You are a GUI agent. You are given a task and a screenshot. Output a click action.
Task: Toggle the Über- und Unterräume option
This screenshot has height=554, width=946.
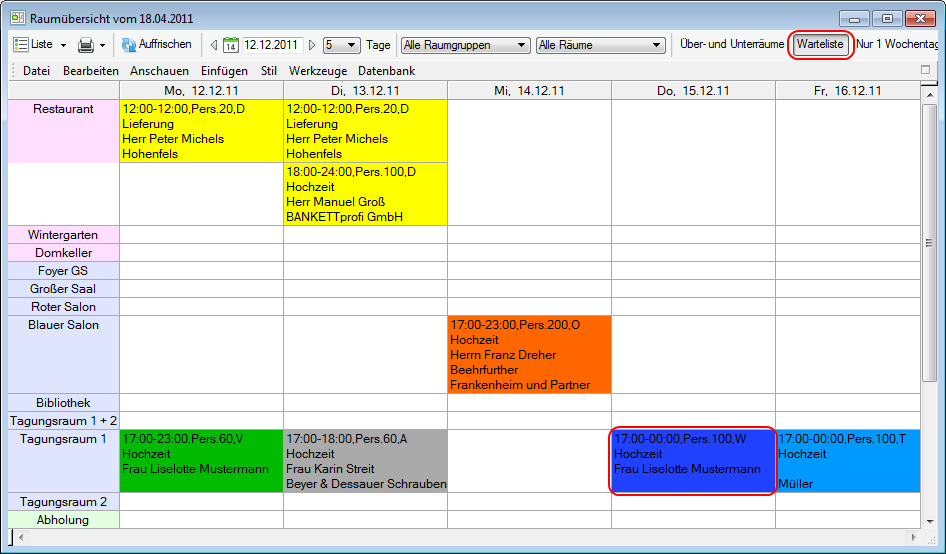[731, 45]
